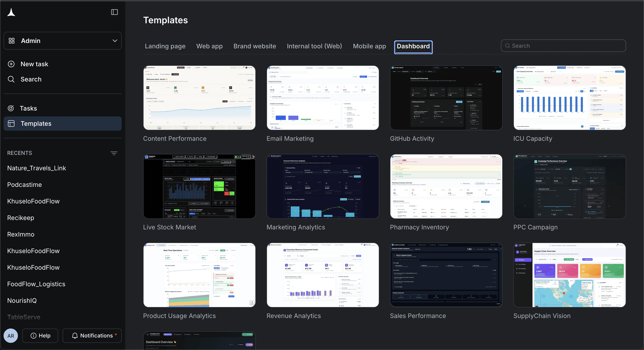Click the sailboat logo icon

[x=11, y=12]
